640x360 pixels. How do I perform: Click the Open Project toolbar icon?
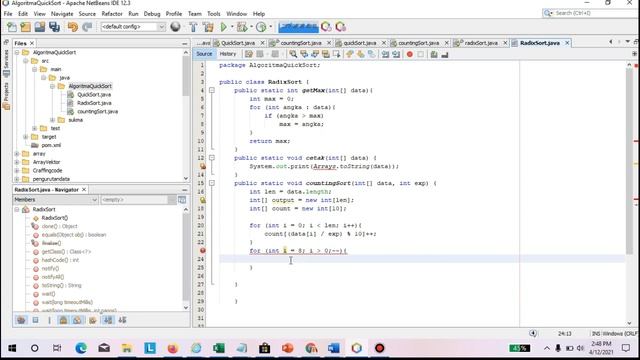coord(40,27)
